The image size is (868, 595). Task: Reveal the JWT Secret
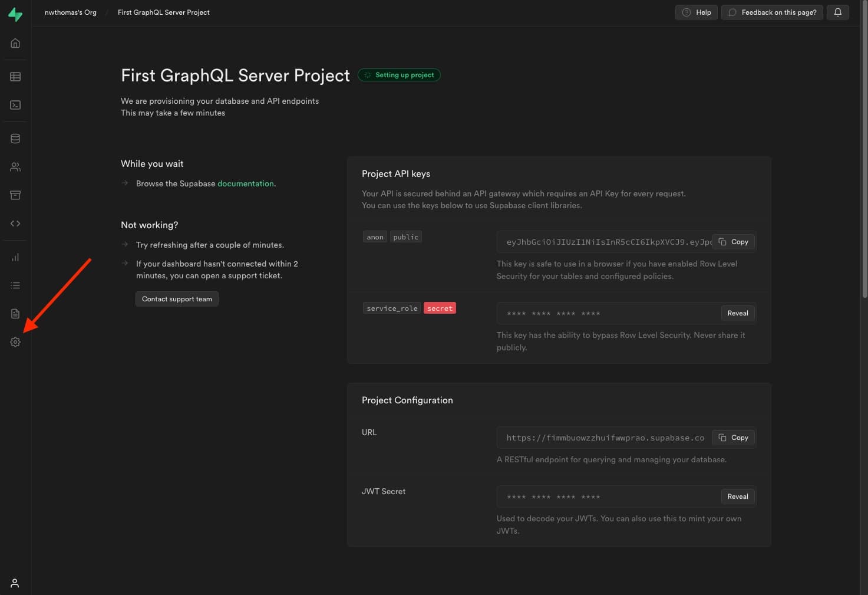click(x=737, y=497)
